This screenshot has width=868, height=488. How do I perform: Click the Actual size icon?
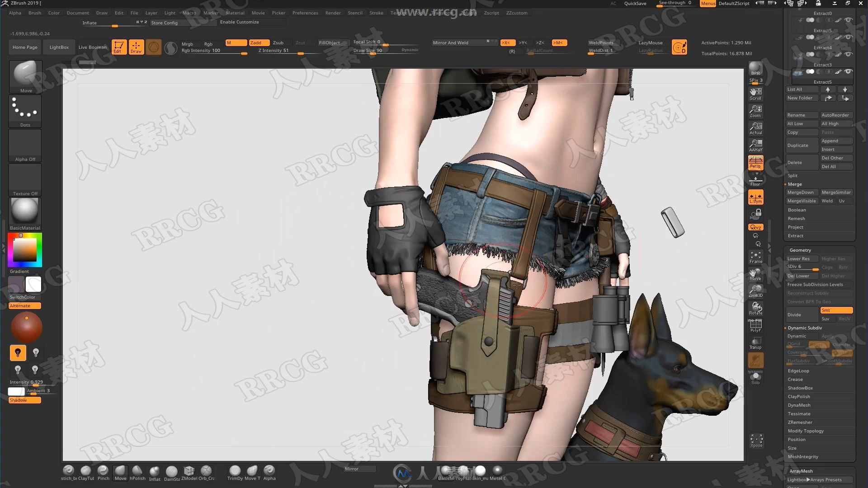[755, 128]
